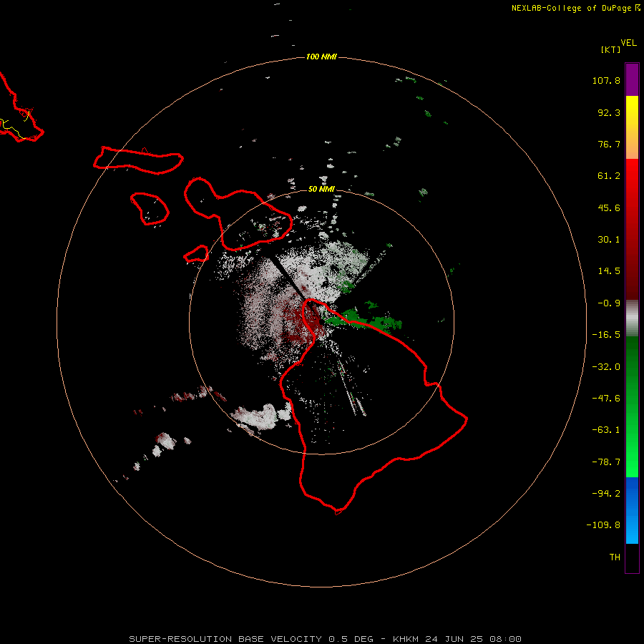Click the -78.7 legend value

click(606, 462)
